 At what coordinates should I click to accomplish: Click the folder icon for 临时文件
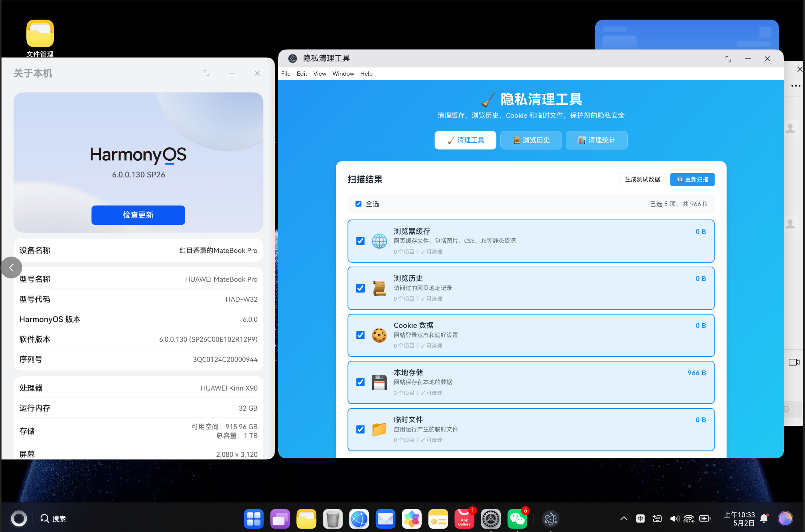379,429
